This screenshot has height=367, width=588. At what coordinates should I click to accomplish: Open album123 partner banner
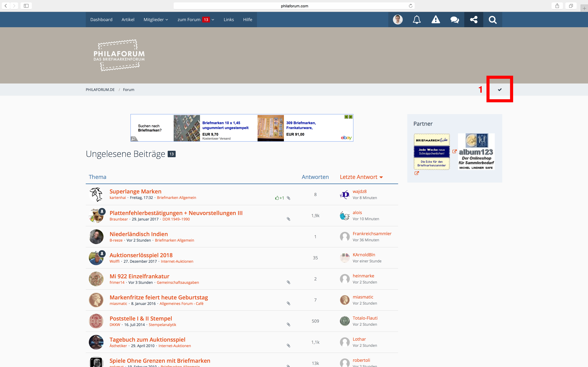[x=476, y=151]
